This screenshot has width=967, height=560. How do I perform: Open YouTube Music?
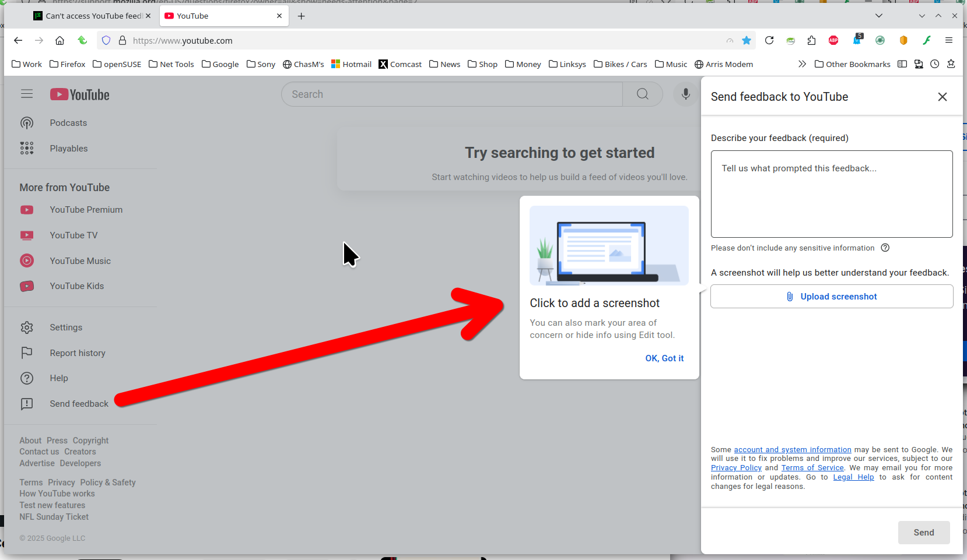80,261
